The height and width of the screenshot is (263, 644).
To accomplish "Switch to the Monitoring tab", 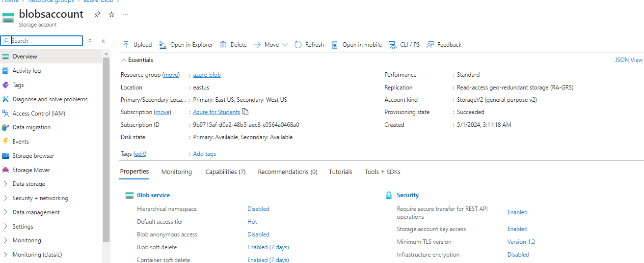I will 177,172.
